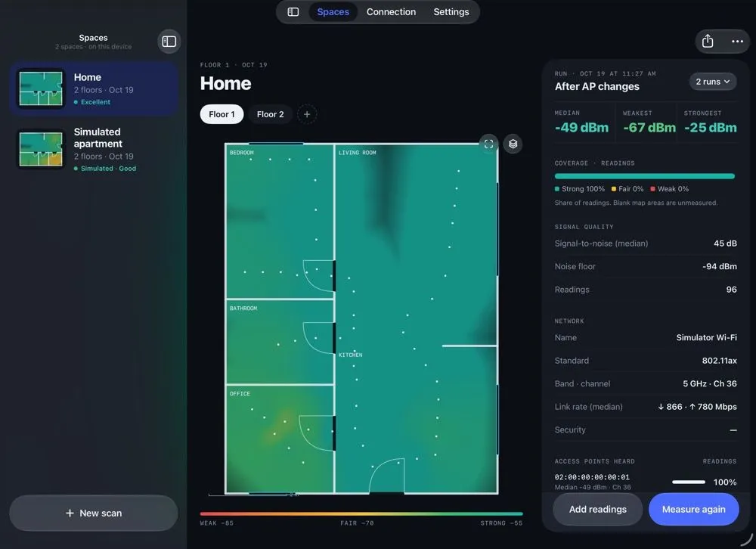Viewport: 756px width, 549px height.
Task: Collapse the Spaces sidebar panel icon
Action: pyautogui.click(x=169, y=42)
